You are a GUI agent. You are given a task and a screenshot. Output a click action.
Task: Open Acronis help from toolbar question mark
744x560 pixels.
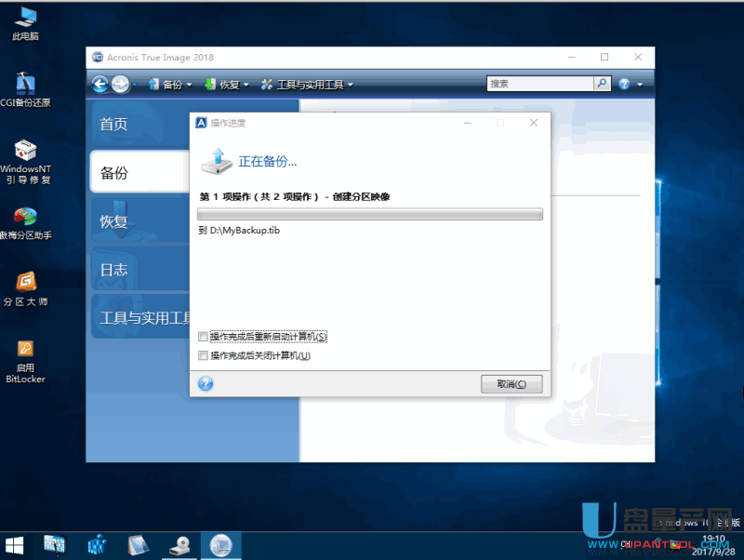tap(624, 84)
